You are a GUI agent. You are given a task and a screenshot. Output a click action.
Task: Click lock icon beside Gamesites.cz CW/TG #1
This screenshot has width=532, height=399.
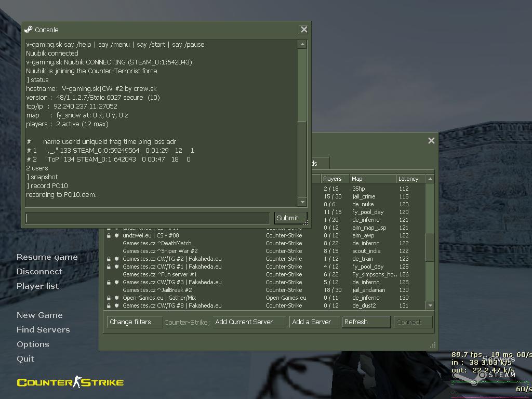(109, 267)
